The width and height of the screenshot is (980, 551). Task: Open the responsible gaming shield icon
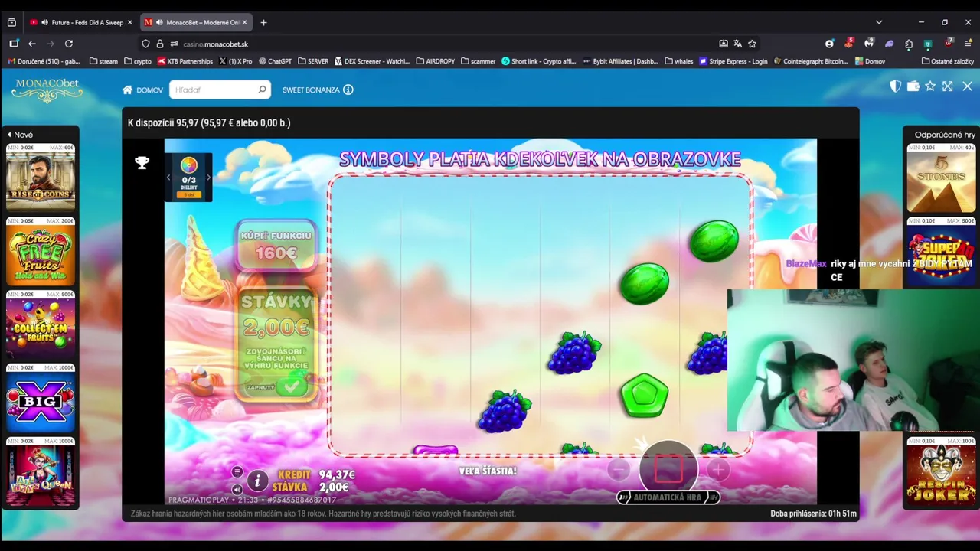click(x=895, y=86)
